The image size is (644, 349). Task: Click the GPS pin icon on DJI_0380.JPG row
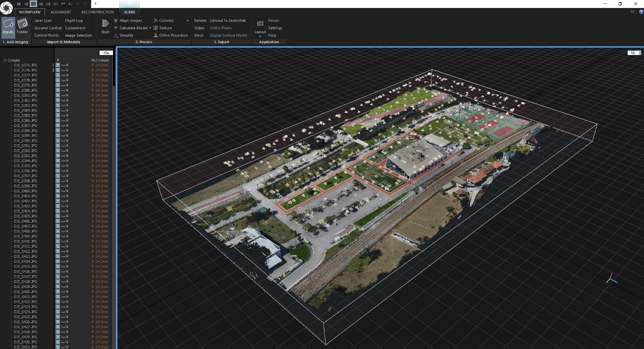click(x=67, y=90)
